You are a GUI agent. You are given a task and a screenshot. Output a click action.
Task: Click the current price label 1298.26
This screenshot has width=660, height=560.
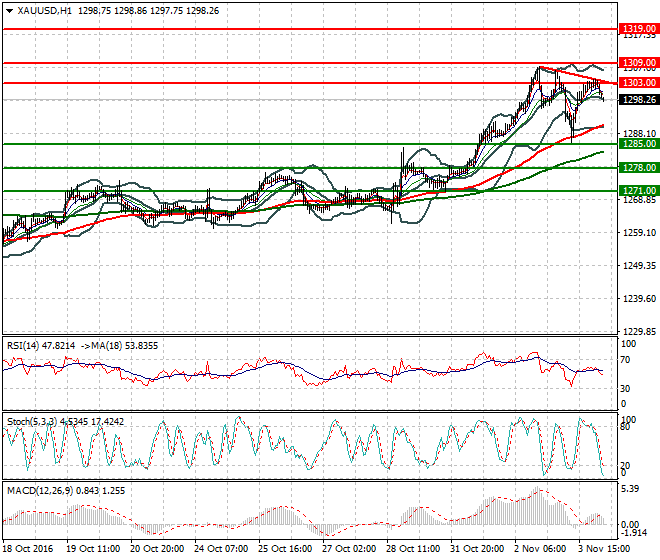click(x=639, y=100)
